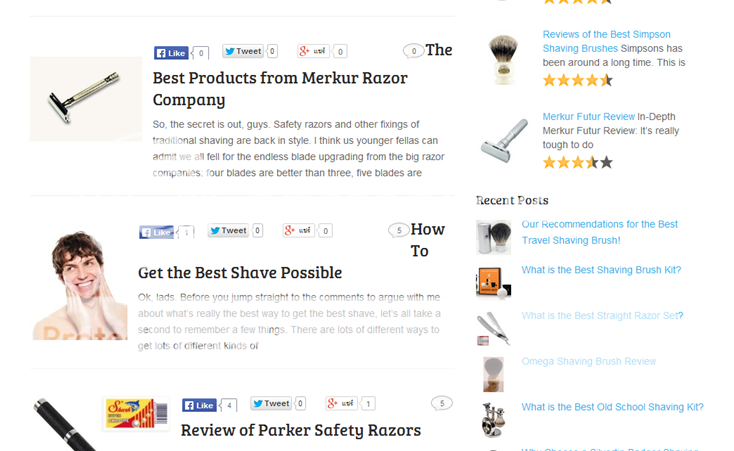Share the Merkur article on Google Plus

click(x=313, y=51)
